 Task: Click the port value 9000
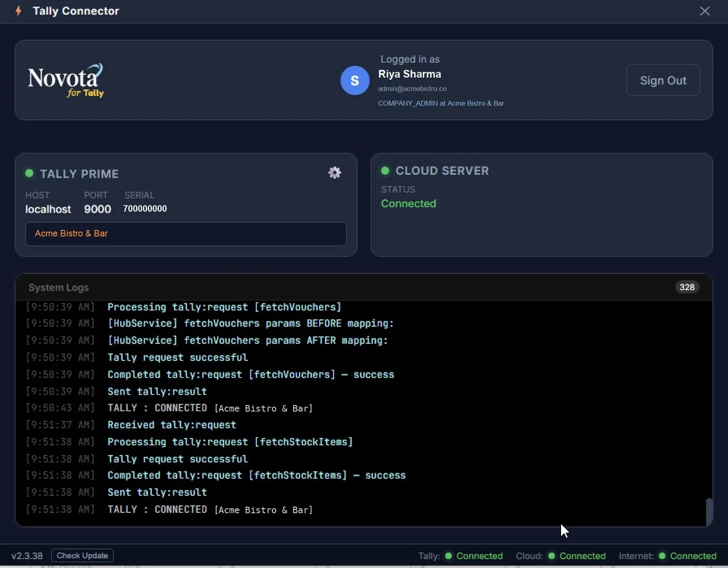click(x=98, y=209)
